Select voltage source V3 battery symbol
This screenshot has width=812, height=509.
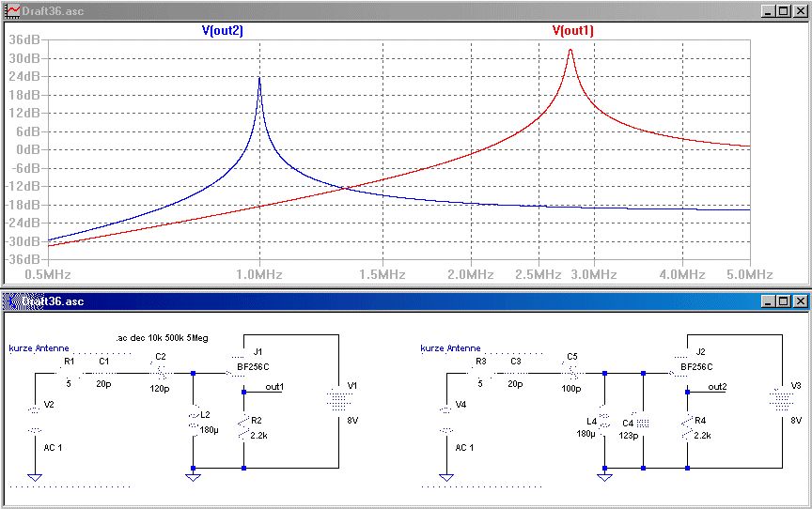[x=782, y=400]
